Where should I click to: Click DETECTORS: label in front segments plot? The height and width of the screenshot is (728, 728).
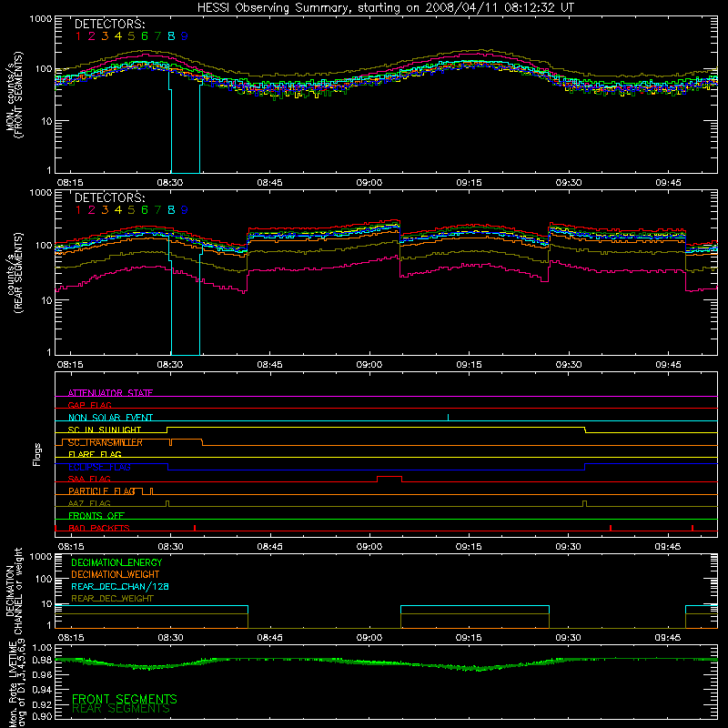(x=109, y=24)
